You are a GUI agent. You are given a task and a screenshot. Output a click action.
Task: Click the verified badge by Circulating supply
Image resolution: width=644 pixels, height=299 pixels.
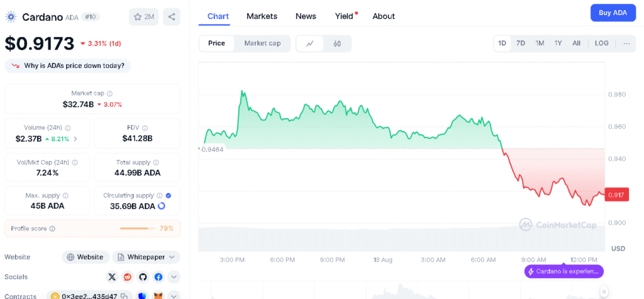168,195
